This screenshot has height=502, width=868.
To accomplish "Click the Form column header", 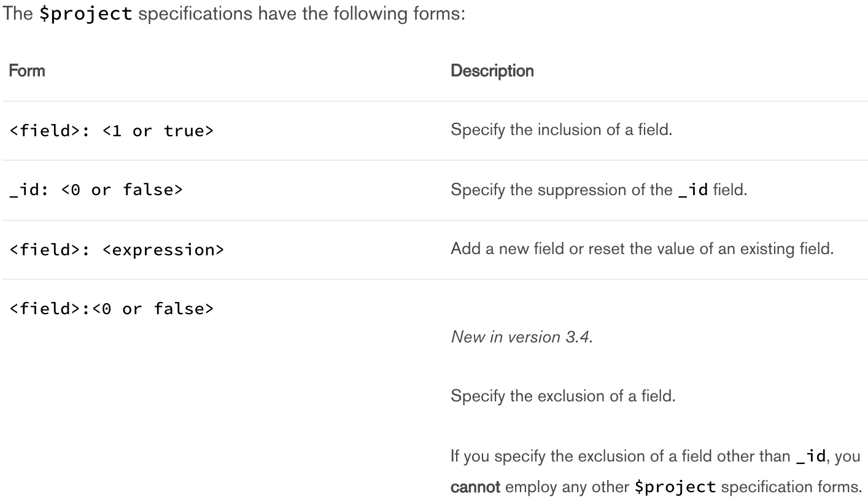I will click(26, 71).
